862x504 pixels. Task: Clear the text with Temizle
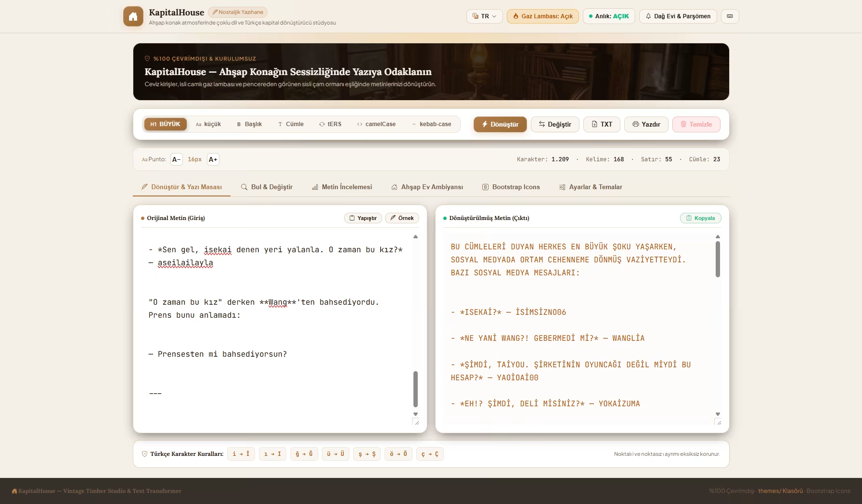pyautogui.click(x=696, y=124)
